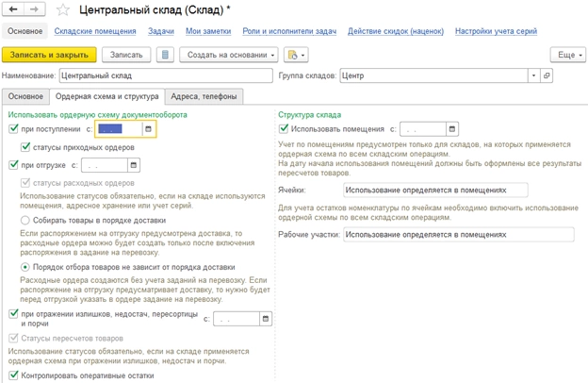Viewport: 588px width, 383px height.
Task: Click the 'Использовать помещения' date field
Action: click(x=423, y=129)
